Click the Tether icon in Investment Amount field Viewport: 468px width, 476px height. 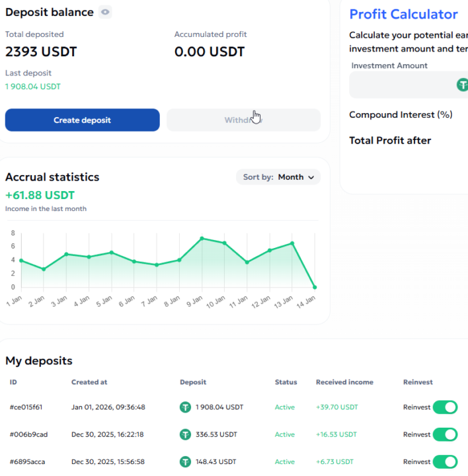coord(462,85)
